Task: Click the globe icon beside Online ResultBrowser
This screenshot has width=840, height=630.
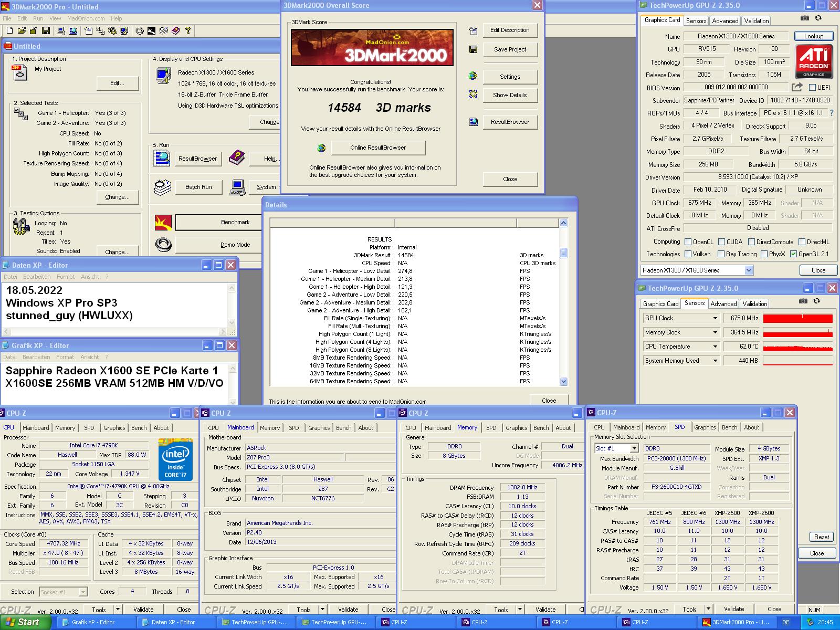Action: (x=321, y=148)
